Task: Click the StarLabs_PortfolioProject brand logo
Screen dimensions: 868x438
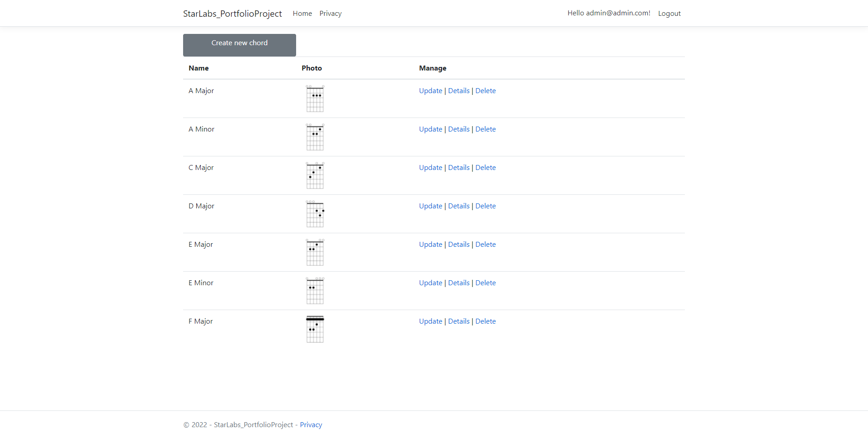Action: [232, 13]
